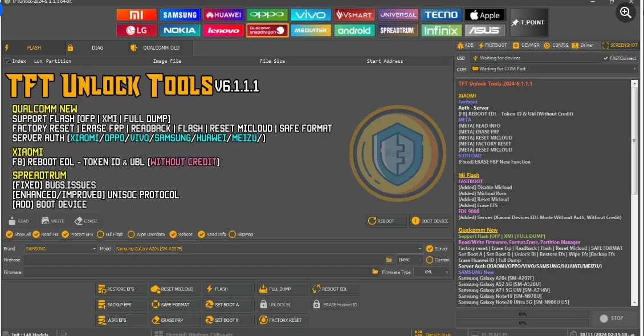The image size is (644, 336).
Task: Open the COM port dropdown
Action: coord(554,68)
